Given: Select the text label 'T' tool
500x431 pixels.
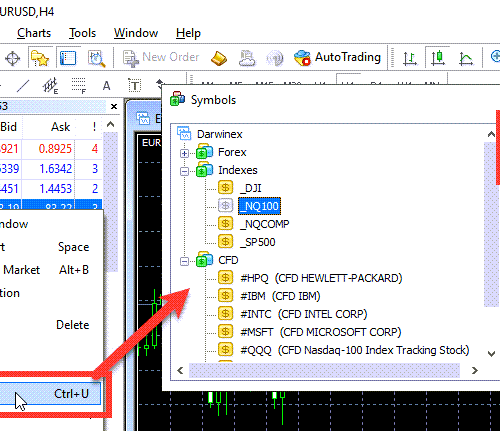Looking at the screenshot, I should point(135,86).
